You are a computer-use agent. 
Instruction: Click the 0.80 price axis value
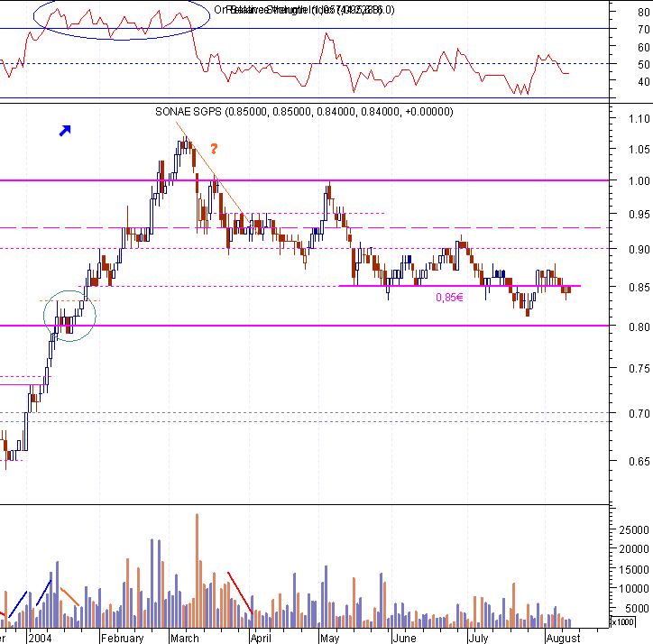[639, 327]
